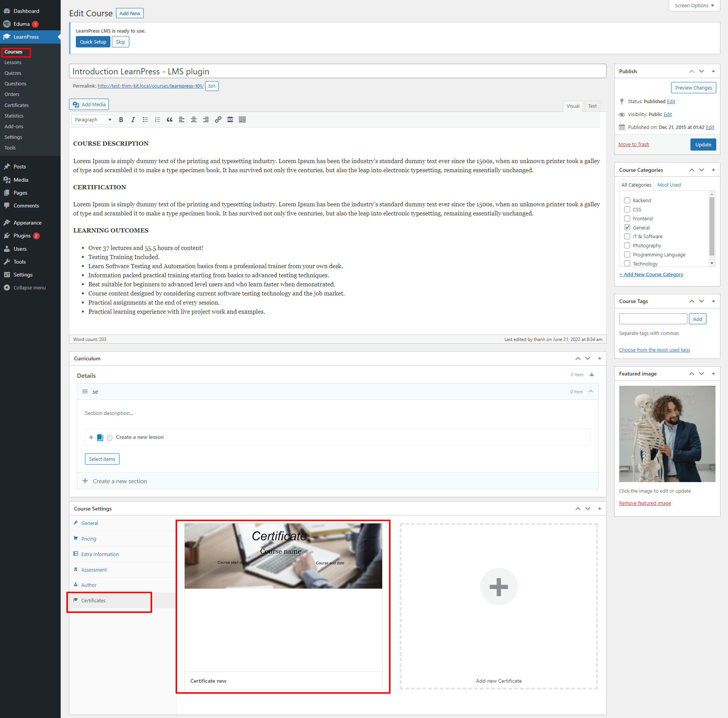The image size is (728, 718).
Task: Click the Add Media button
Action: click(89, 104)
